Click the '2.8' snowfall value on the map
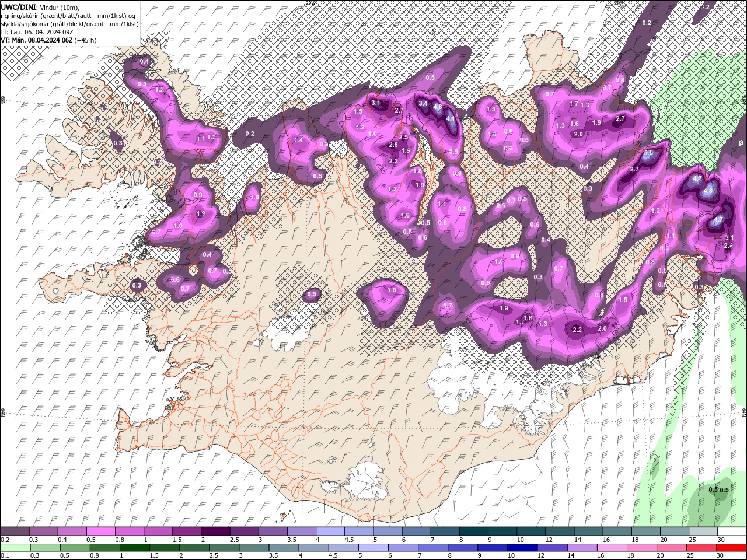The image size is (747, 560). coord(393,145)
